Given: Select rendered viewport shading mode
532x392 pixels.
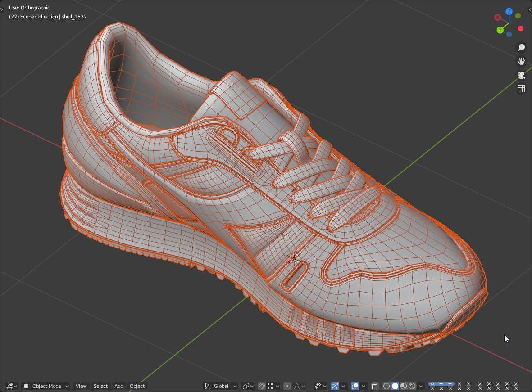Looking at the screenshot, I should pyautogui.click(x=412, y=386).
